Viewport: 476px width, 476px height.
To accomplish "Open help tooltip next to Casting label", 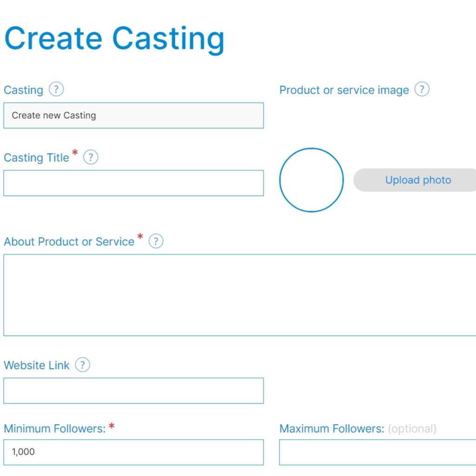I will click(56, 89).
